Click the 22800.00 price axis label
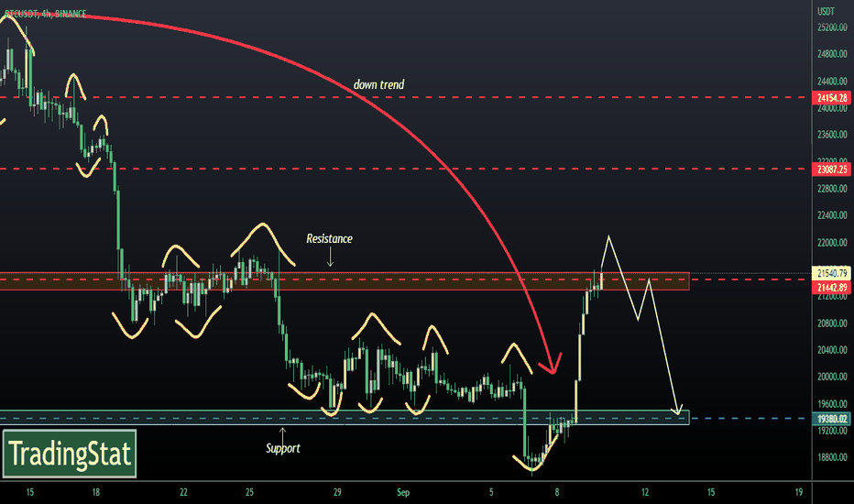Screen dimensions: 854x504 pyautogui.click(x=832, y=189)
